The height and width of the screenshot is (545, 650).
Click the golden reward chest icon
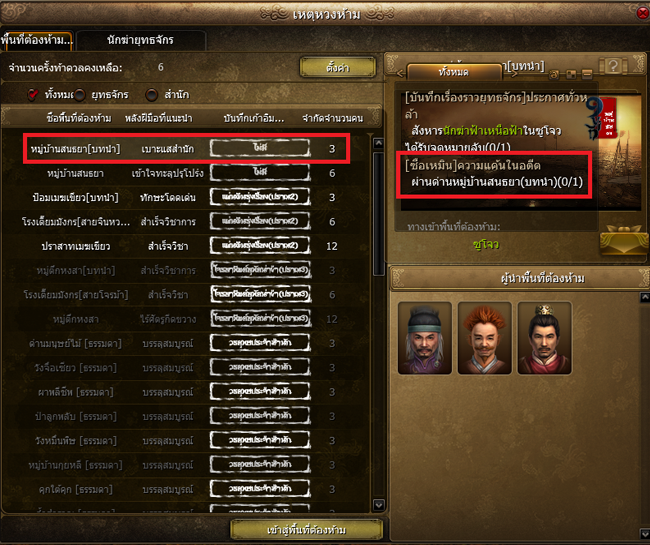[624, 240]
